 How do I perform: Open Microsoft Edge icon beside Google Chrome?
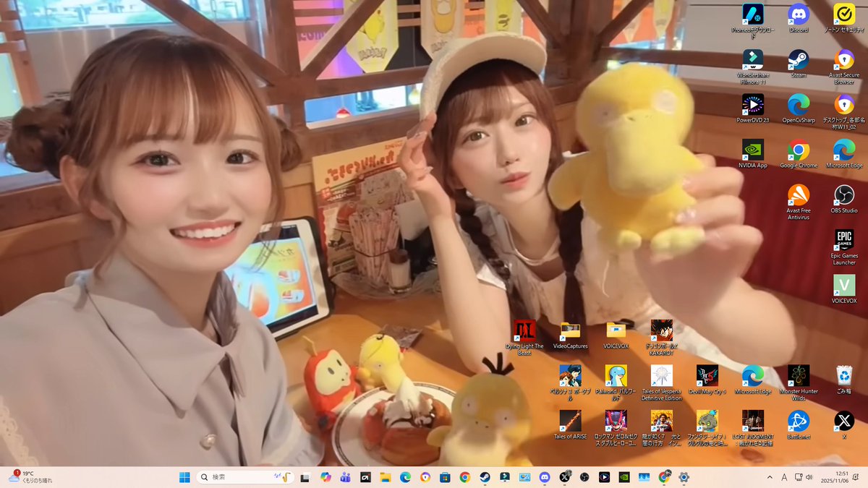coord(843,154)
